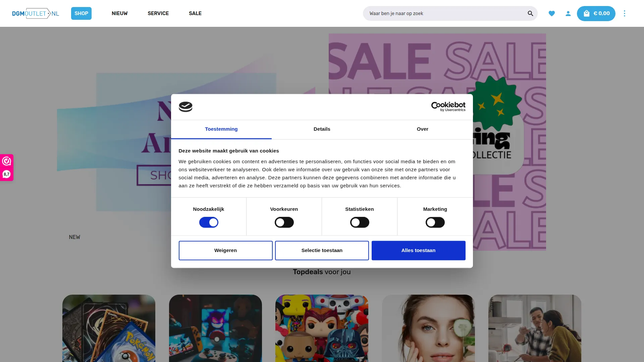This screenshot has width=644, height=362.
Task: Open the gaming console topdeal thumbnail
Action: (x=215, y=328)
